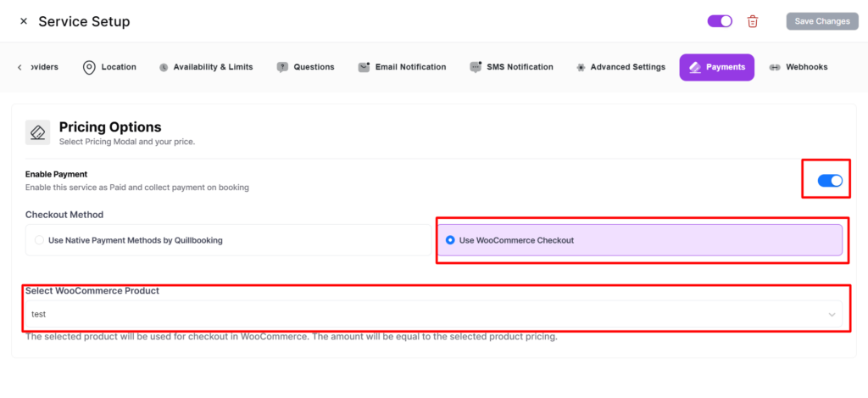This screenshot has height=398, width=868.
Task: Disable the Enable Payment toggle
Action: coord(829,180)
